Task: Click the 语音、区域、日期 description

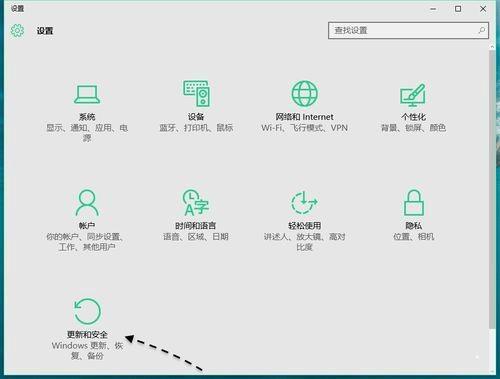Action: 196,237
